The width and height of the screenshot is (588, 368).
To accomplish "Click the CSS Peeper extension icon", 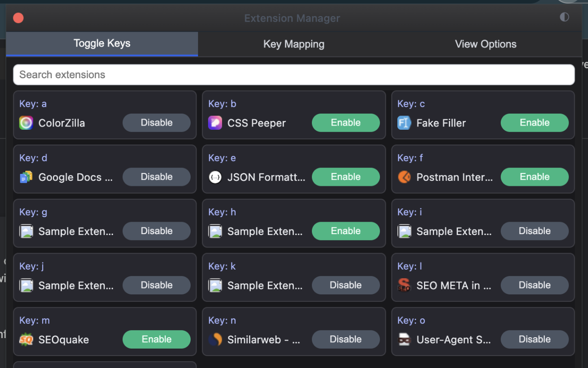I will click(215, 123).
